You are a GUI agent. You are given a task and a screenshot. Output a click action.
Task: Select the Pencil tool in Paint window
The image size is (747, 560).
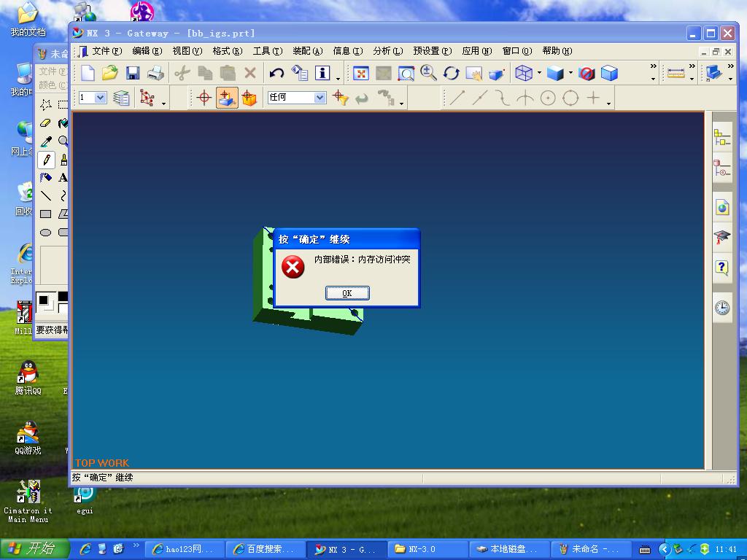46,160
